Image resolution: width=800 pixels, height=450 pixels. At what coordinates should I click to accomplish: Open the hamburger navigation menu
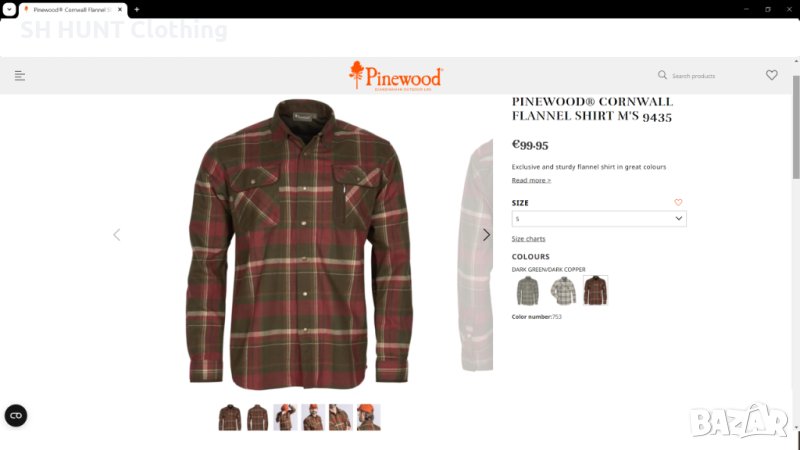coord(20,76)
